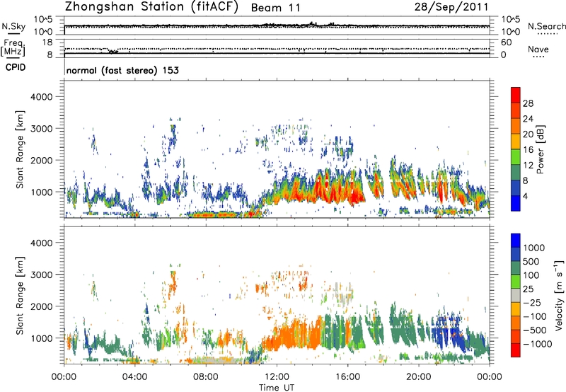The height and width of the screenshot is (392, 566).
Task: Click the '08:00' time tick label
Action: [x=206, y=377]
